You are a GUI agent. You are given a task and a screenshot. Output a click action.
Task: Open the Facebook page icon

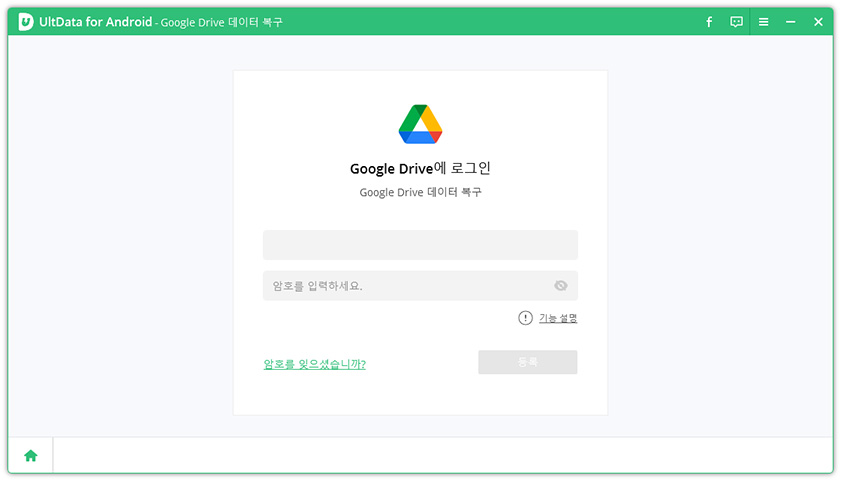pos(709,22)
